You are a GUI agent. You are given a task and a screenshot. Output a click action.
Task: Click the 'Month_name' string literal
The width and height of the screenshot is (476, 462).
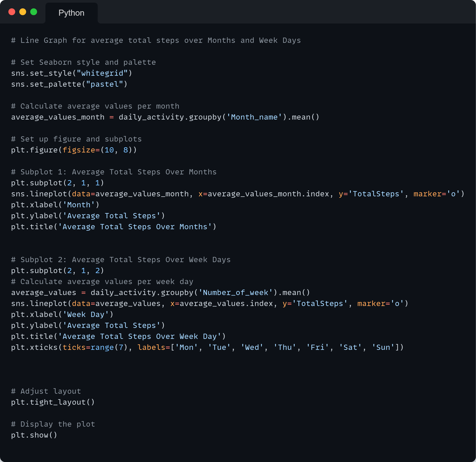click(254, 117)
